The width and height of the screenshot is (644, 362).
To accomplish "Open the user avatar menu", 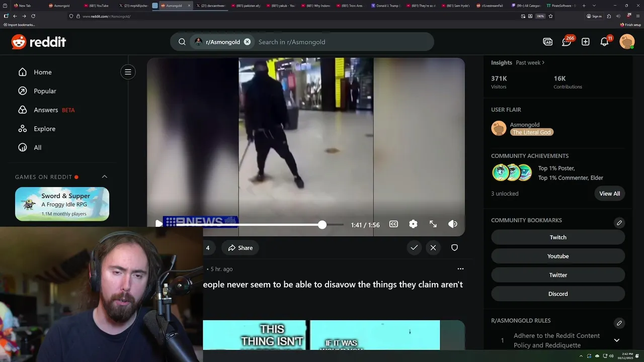I will click(x=627, y=42).
